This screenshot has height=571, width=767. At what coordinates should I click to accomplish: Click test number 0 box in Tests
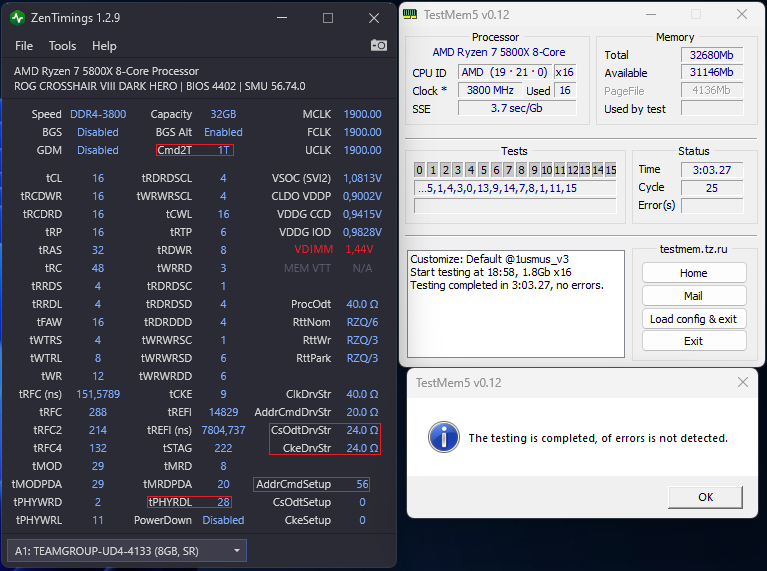(x=419, y=170)
